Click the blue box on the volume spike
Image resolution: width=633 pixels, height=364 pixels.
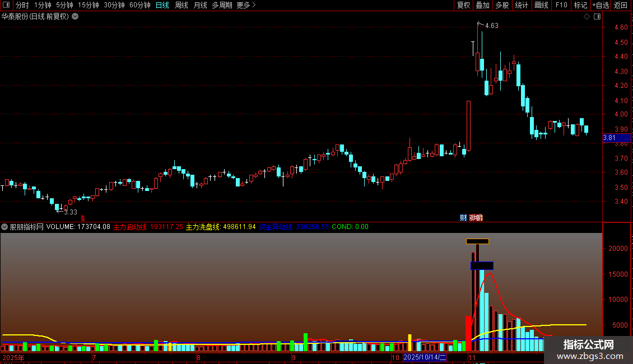pos(482,265)
